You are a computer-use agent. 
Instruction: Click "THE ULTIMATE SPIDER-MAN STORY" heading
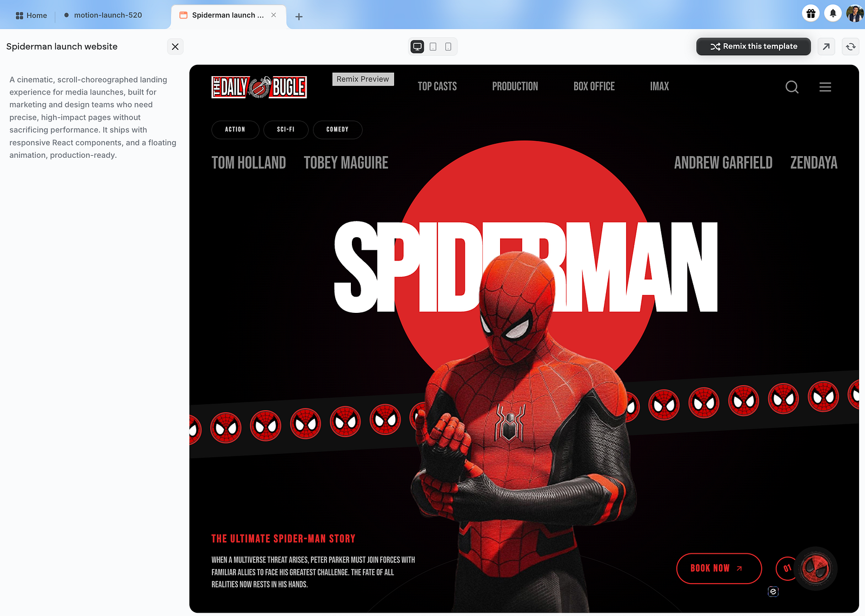click(x=283, y=539)
